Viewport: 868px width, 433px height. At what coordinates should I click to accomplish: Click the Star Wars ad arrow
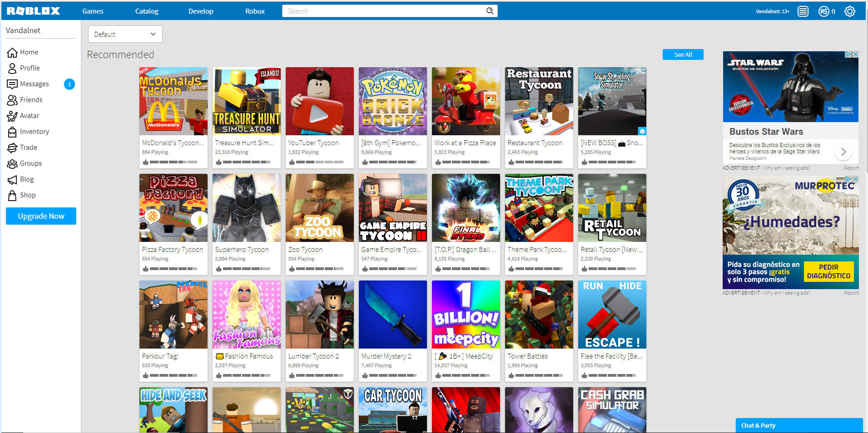843,152
